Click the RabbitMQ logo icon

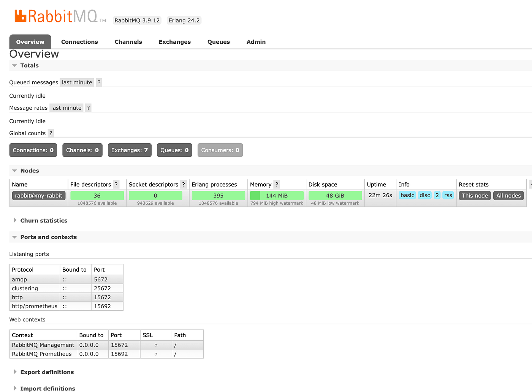(22, 16)
